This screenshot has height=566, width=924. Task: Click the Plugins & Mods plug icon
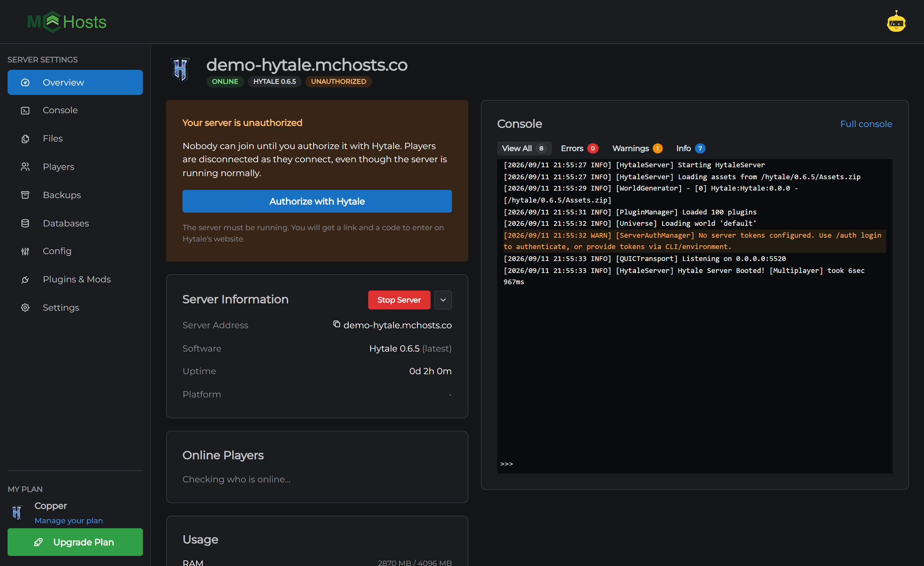coord(25,280)
